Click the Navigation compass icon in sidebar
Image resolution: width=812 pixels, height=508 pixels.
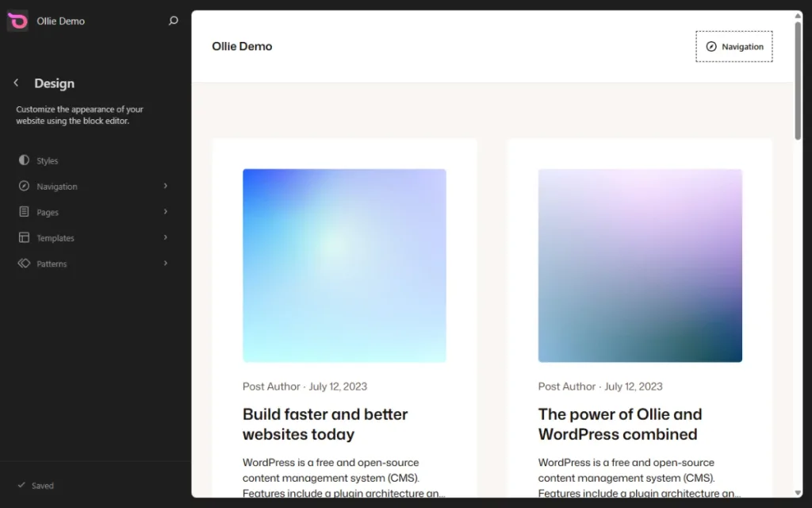pos(24,186)
